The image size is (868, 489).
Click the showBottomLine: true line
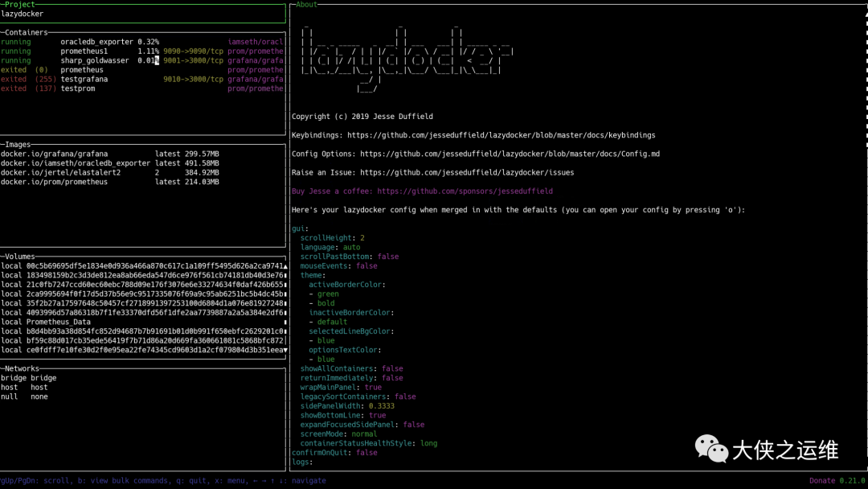(343, 415)
